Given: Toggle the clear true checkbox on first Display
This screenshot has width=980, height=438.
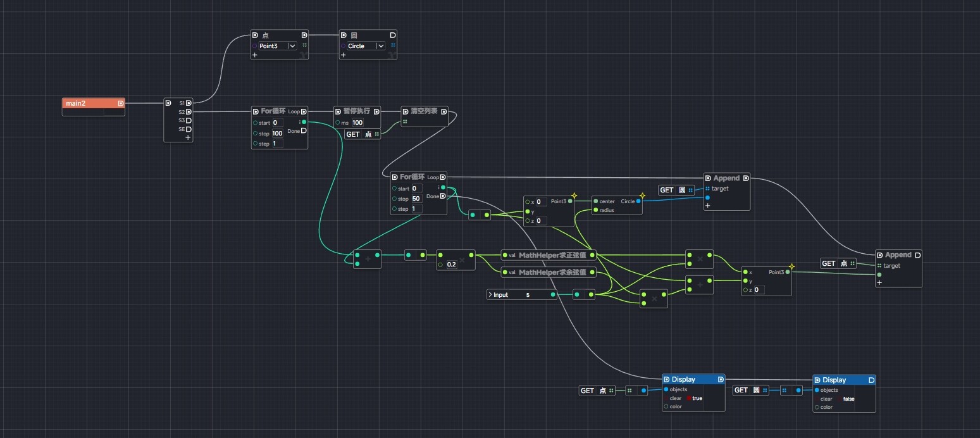Looking at the screenshot, I should pos(688,398).
